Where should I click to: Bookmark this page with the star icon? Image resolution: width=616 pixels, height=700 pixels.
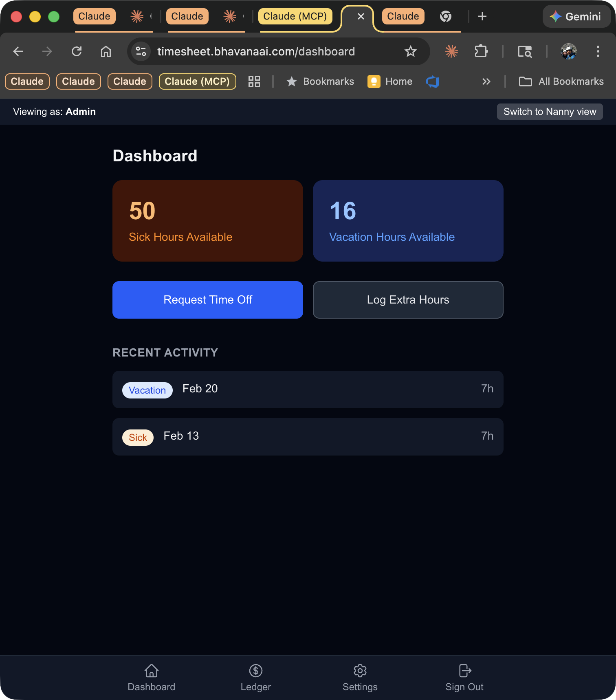coord(410,51)
